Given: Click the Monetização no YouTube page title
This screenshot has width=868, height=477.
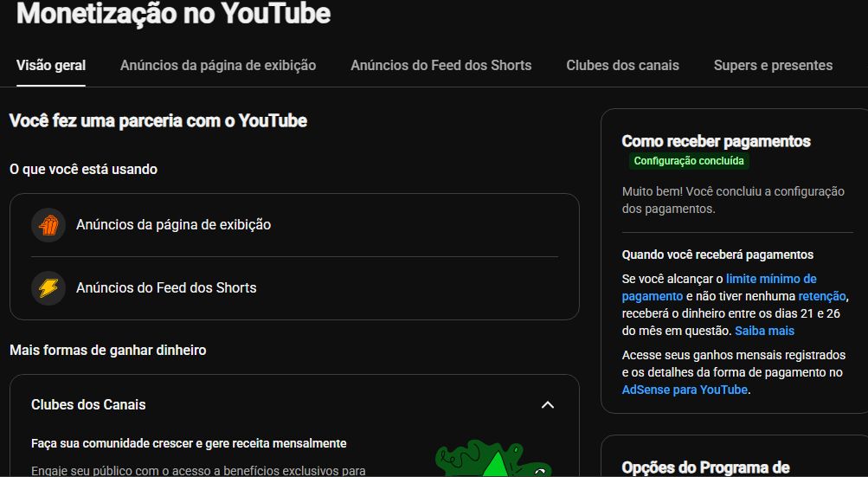Looking at the screenshot, I should (x=173, y=13).
